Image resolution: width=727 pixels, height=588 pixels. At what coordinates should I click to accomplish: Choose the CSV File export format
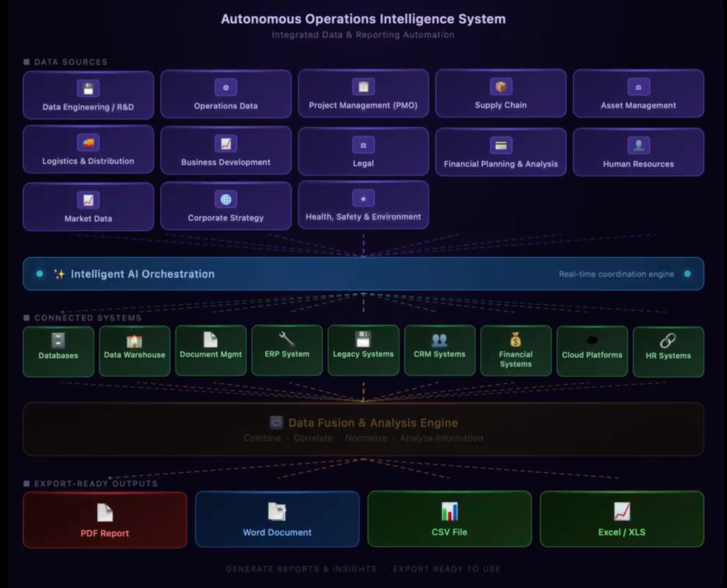pos(449,518)
